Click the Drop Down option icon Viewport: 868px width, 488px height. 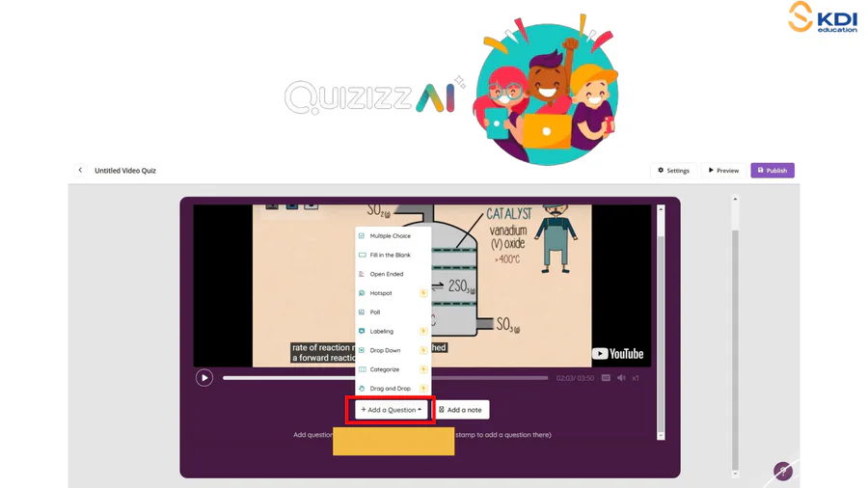click(362, 350)
